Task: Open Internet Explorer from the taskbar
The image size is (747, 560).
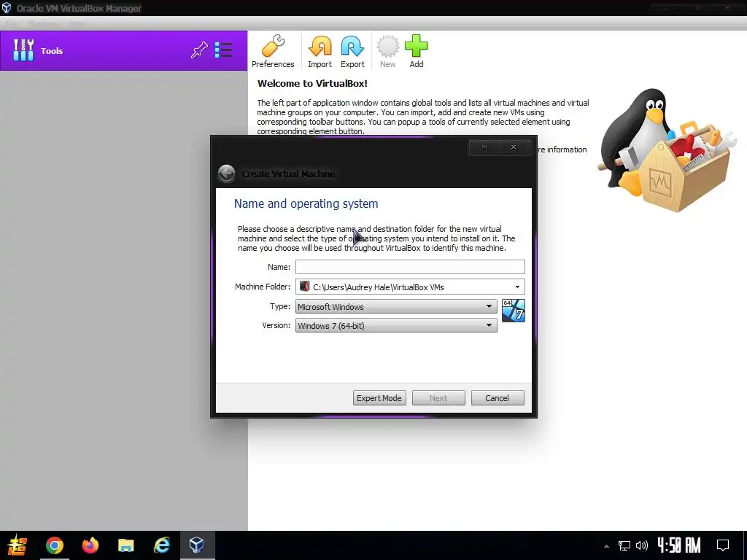Action: [161, 545]
